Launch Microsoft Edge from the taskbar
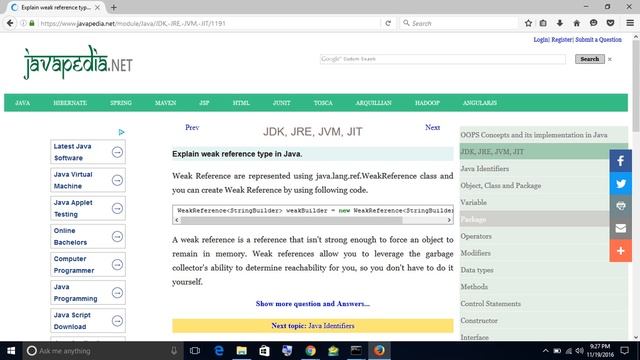 coord(219,351)
